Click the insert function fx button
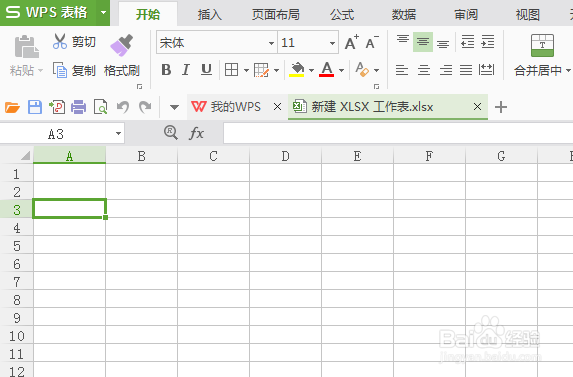Screen dimensions: 573x377 click(197, 133)
